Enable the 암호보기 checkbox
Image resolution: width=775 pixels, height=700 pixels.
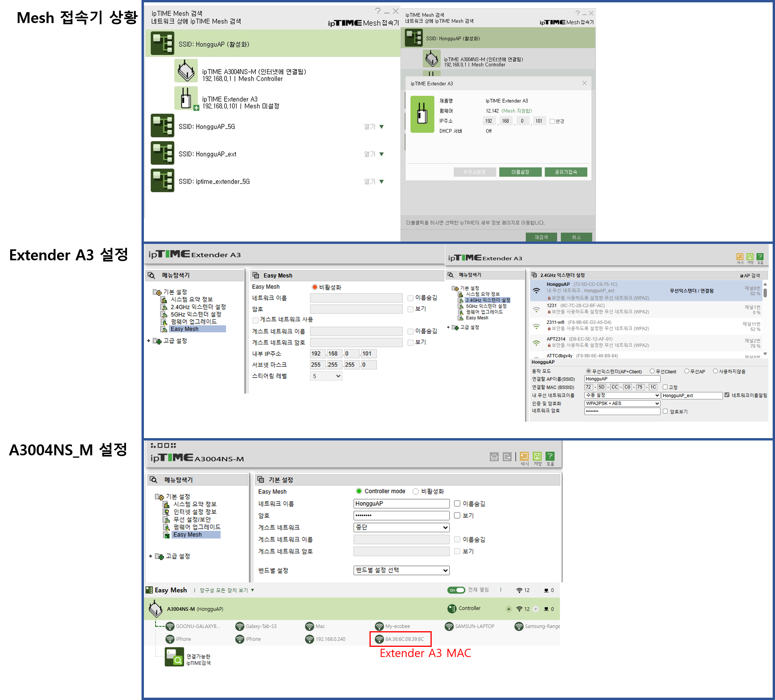tap(665, 411)
